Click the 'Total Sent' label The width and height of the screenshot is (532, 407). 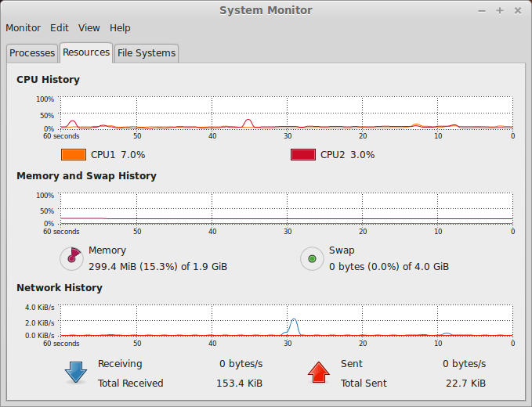point(364,384)
